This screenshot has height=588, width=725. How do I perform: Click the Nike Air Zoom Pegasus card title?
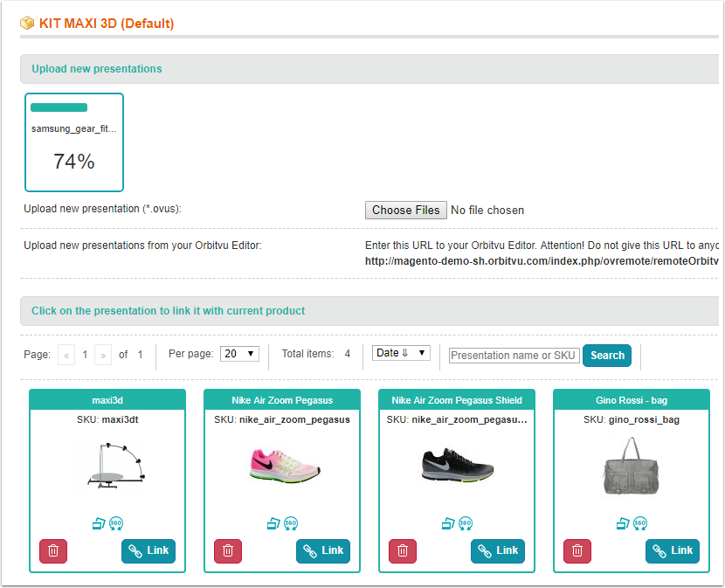282,400
